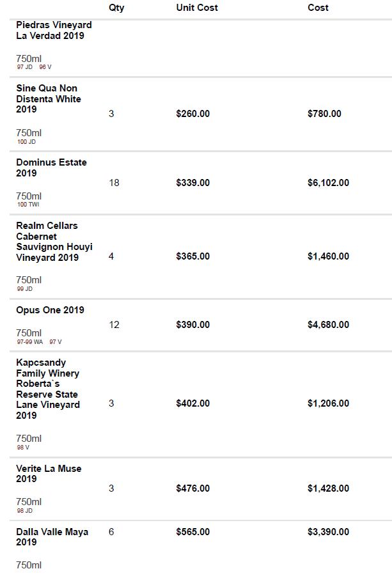392x578 pixels.
Task: Click the 100 JD rating under Sine Qua Non
Action: [26, 141]
